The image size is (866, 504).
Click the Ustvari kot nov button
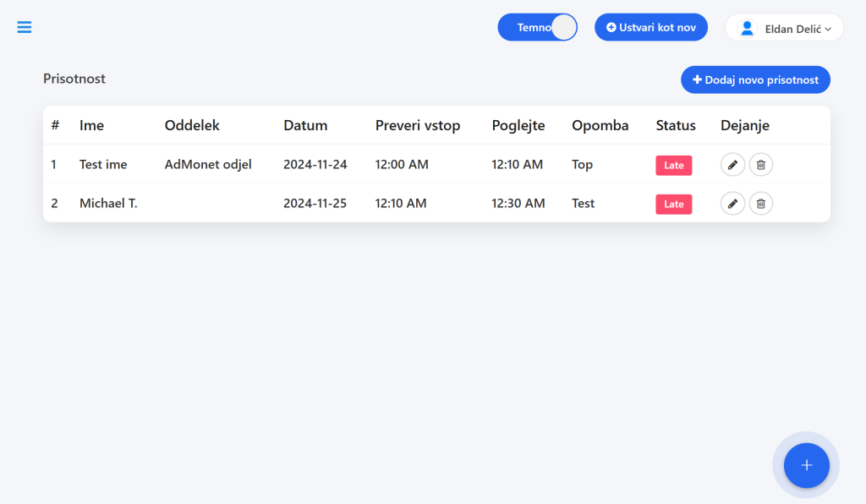coord(651,27)
